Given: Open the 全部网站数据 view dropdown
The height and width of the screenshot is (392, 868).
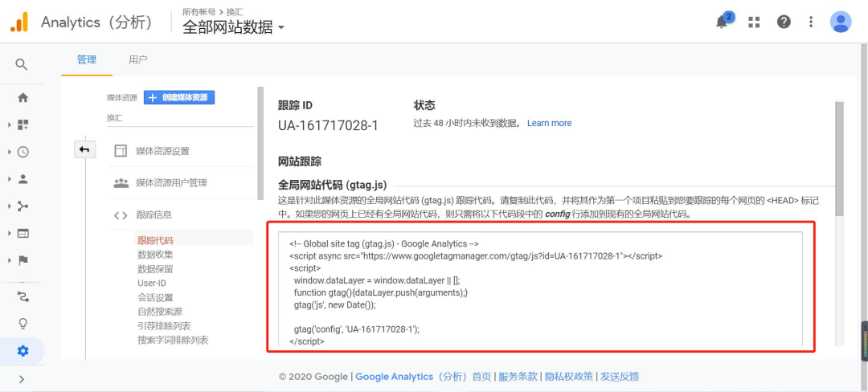Looking at the screenshot, I should [233, 27].
